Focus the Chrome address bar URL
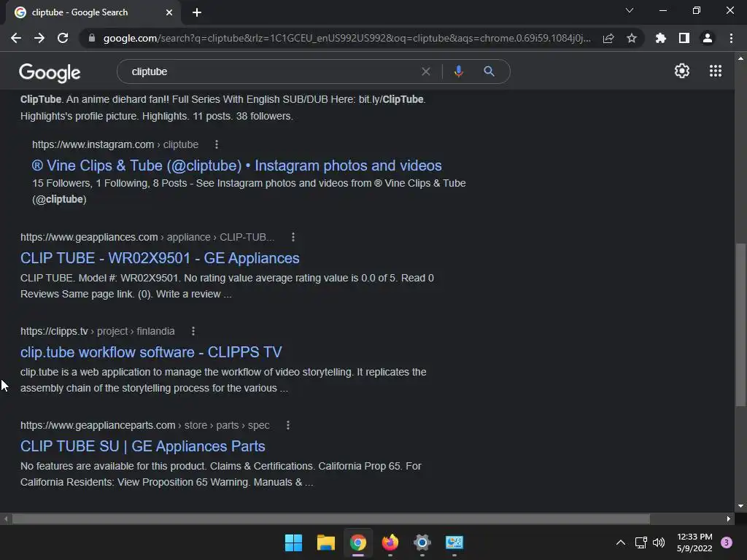This screenshot has height=560, width=747. [347, 38]
